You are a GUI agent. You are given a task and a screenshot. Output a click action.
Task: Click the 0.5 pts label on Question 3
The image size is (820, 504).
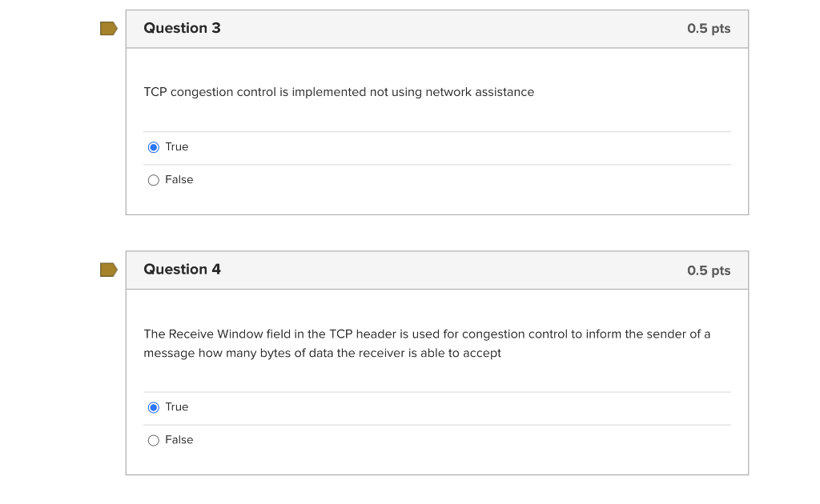709,29
